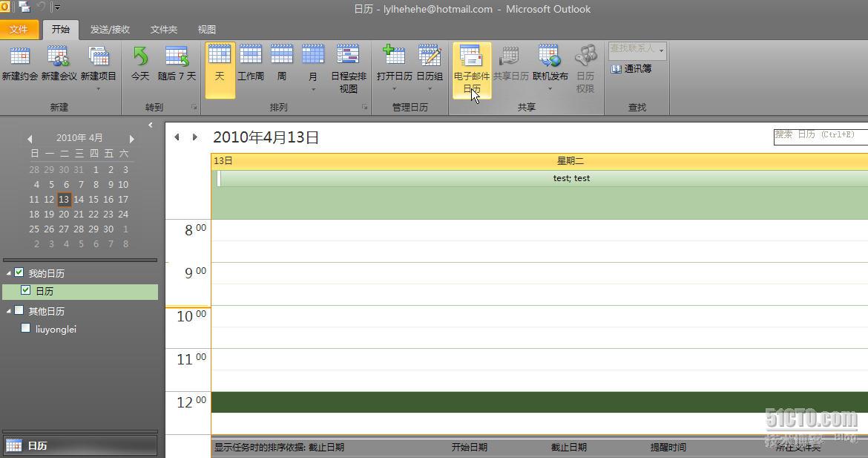Go to previous month in mini calendar

(30, 139)
